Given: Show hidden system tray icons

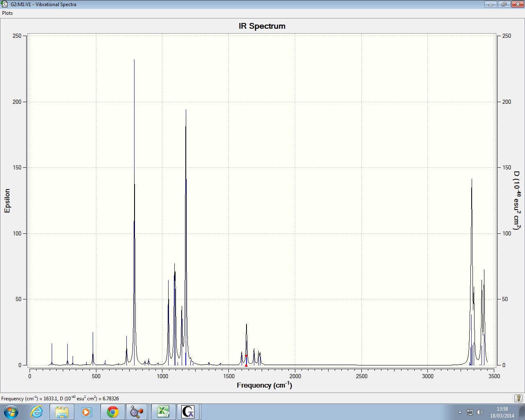Looking at the screenshot, I should tap(460, 412).
